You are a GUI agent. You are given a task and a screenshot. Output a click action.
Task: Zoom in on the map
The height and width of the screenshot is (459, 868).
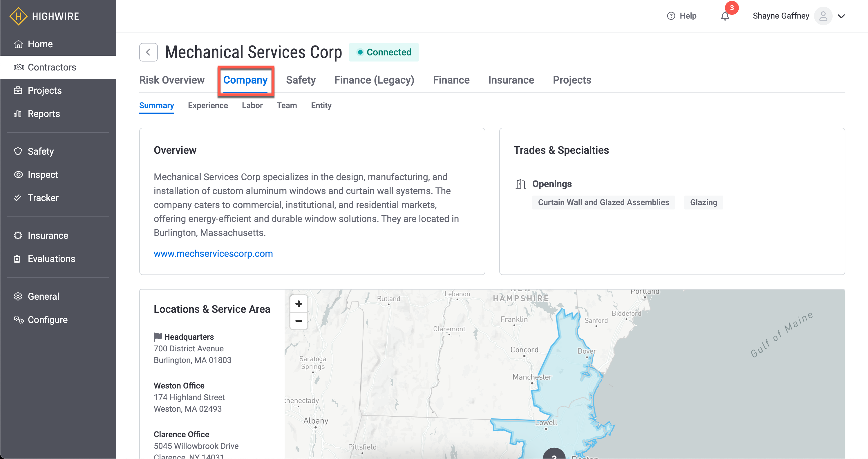(x=299, y=304)
